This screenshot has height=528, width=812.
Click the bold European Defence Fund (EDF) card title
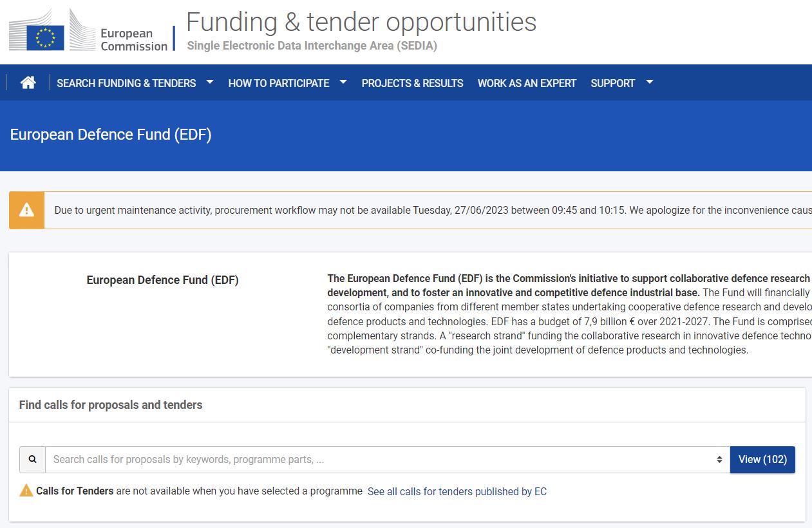162,280
